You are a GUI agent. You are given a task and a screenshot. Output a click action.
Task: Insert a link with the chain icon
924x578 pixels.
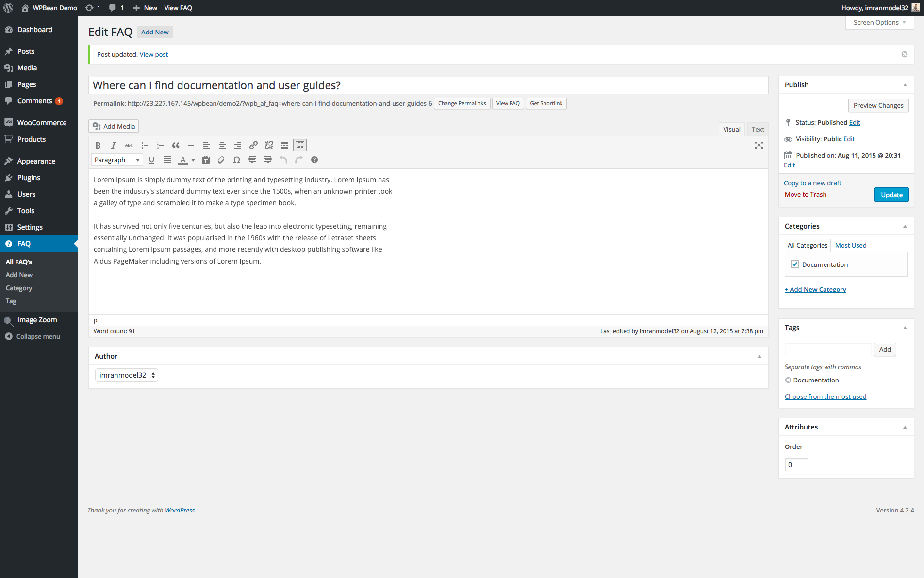point(253,145)
